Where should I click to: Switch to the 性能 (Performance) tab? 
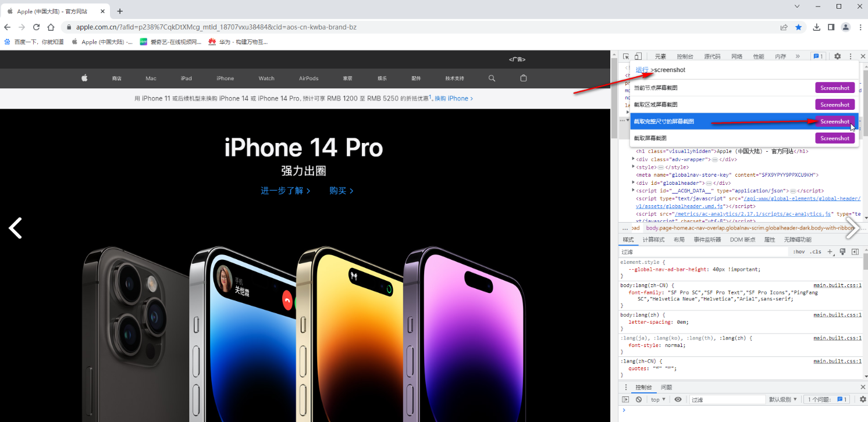[759, 56]
